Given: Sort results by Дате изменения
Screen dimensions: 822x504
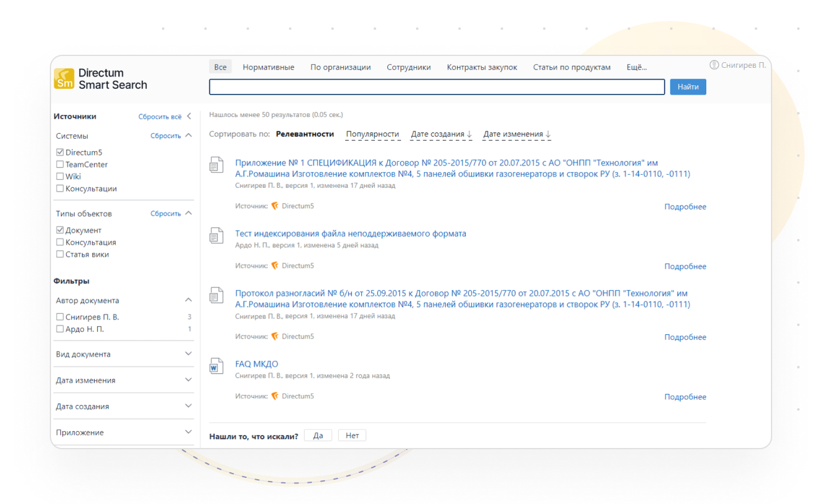Looking at the screenshot, I should (x=517, y=134).
